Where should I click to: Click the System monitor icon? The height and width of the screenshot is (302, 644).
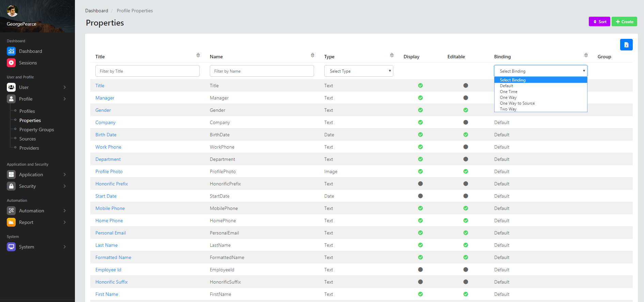pyautogui.click(x=11, y=247)
